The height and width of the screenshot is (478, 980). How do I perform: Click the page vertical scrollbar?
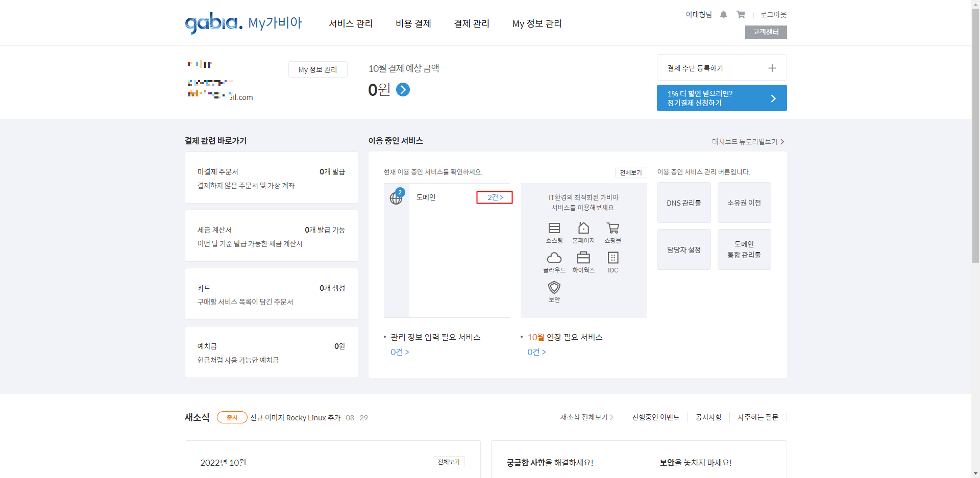click(975, 135)
